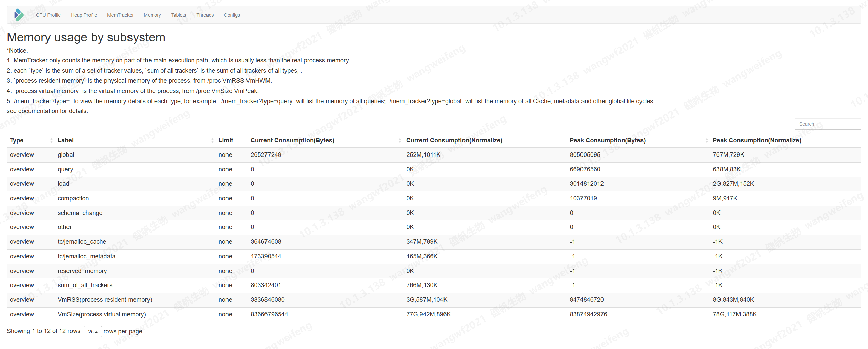The width and height of the screenshot is (868, 349).
Task: Sort table by Type column sort arrows
Action: (x=51, y=140)
